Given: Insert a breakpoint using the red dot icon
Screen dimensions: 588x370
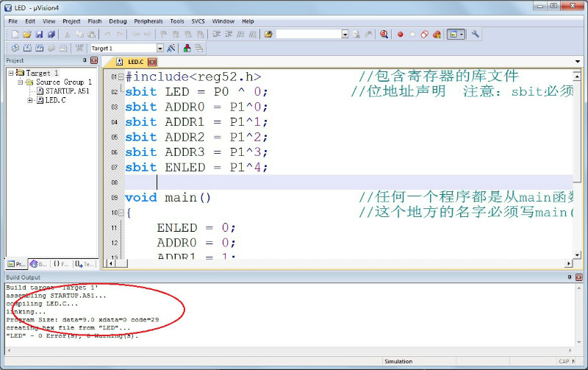Looking at the screenshot, I should pyautogui.click(x=401, y=35).
